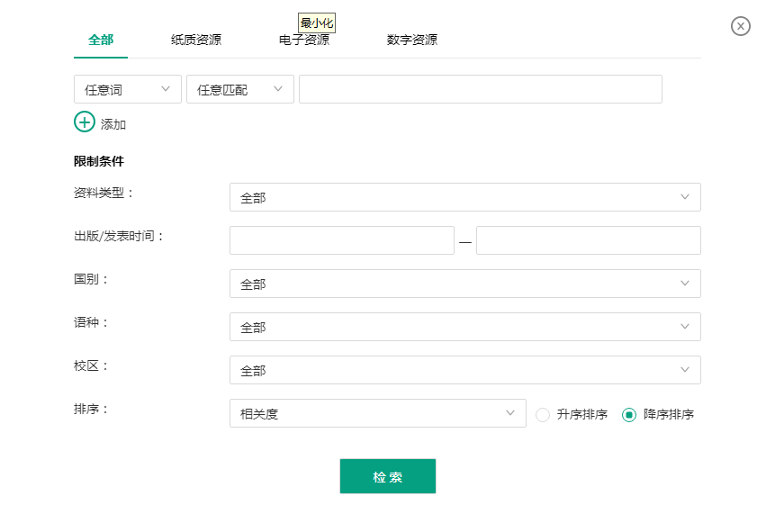Image resolution: width=775 pixels, height=532 pixels.
Task: Open the 任意词 field dropdown
Action: coord(128,89)
